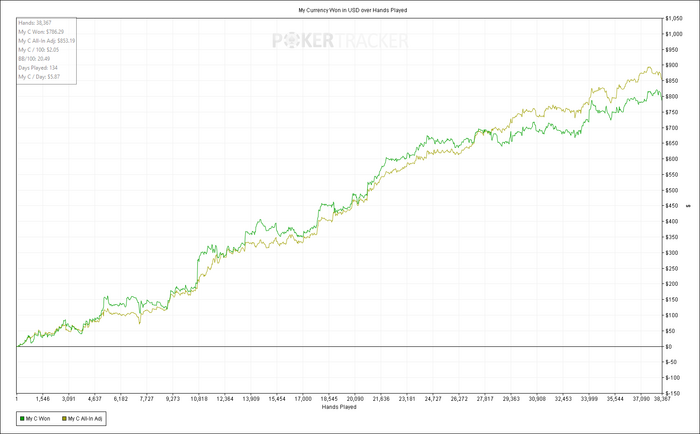700x434 pixels.
Task: Click the 12,364 x-axis tick label
Action: coord(225,399)
